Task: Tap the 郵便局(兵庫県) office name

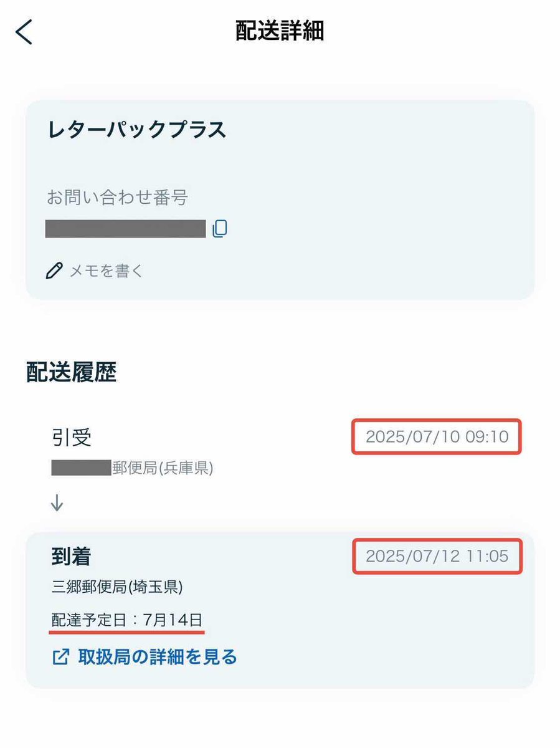Action: [163, 468]
